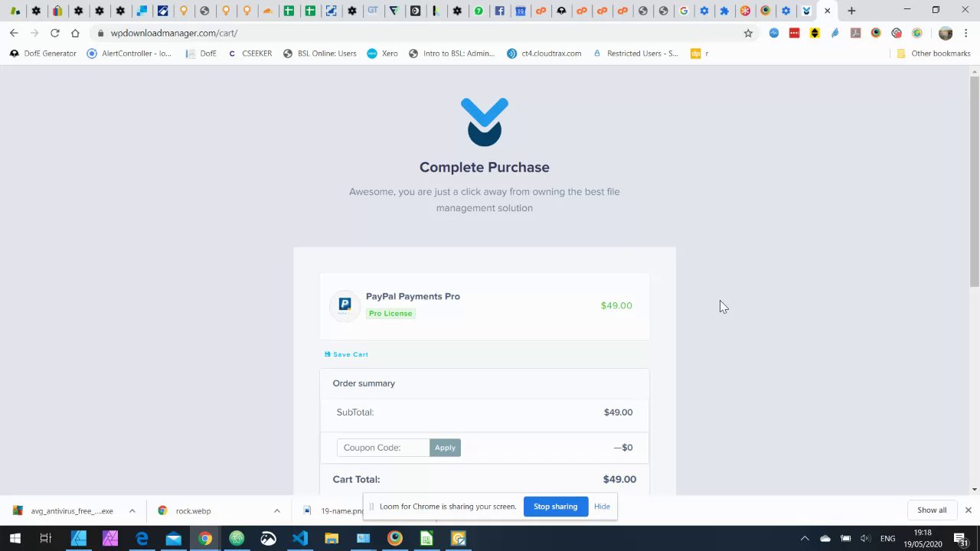Open the Xero bookmark
The image size is (980, 551).
(382, 54)
